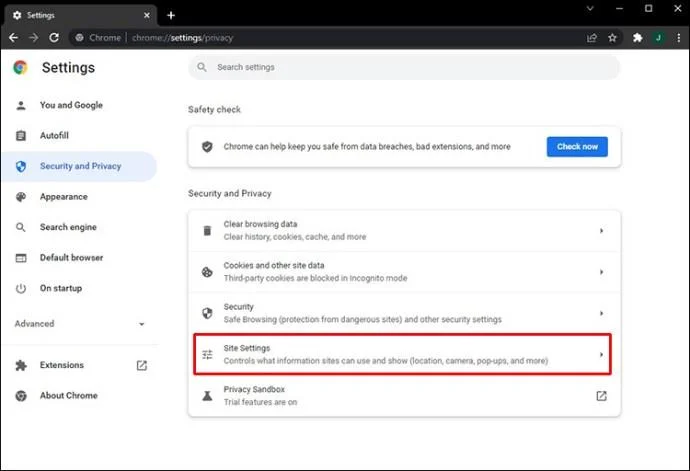This screenshot has width=690, height=471.
Task: Click the Autofill clipboard icon
Action: click(x=21, y=136)
